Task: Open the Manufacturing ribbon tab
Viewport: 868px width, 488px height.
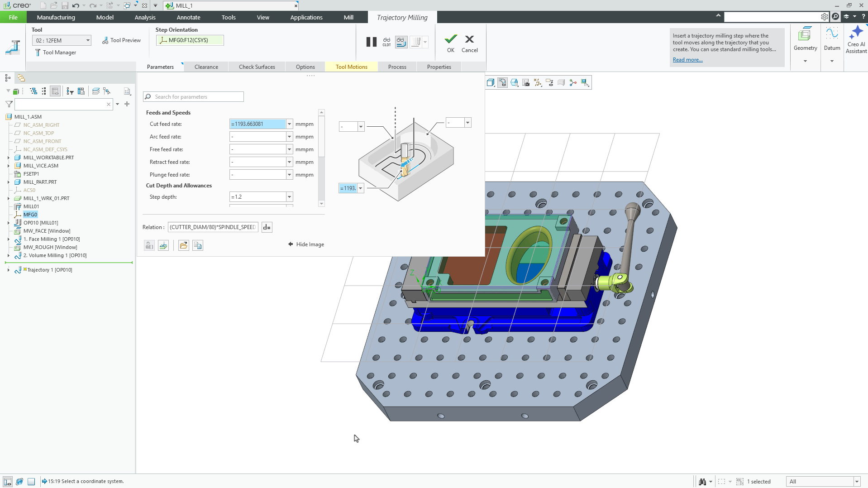Action: click(56, 17)
